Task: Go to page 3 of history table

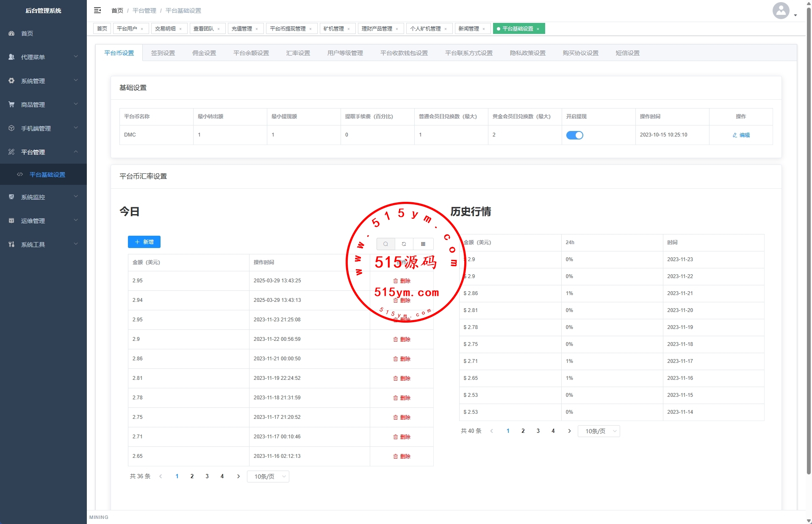Action: (538, 431)
